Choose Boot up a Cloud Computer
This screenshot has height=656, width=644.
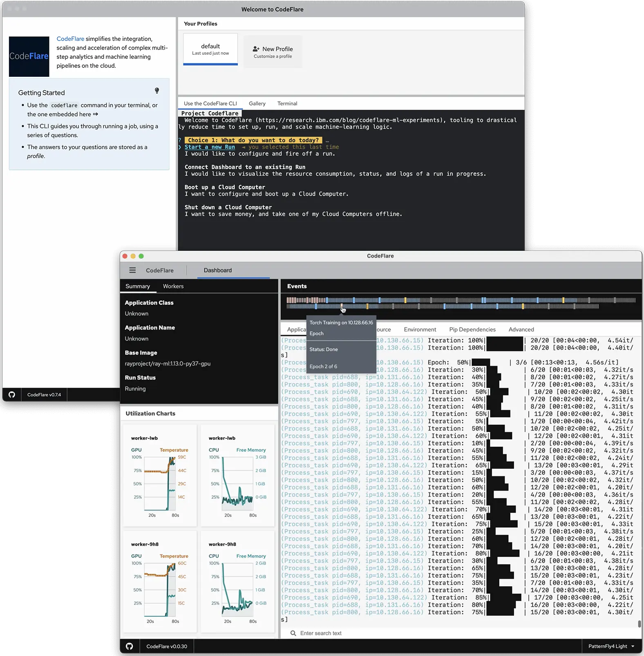click(x=225, y=187)
